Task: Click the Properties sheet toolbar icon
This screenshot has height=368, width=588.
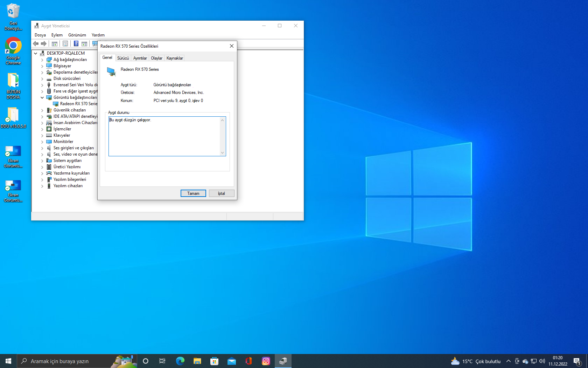Action: click(x=65, y=44)
